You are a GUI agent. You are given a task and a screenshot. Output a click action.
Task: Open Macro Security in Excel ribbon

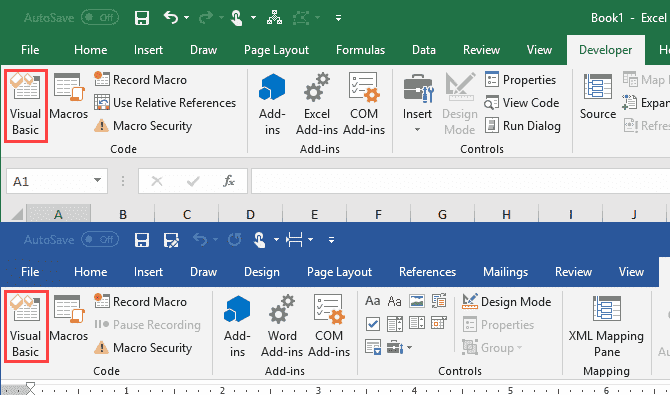click(143, 126)
